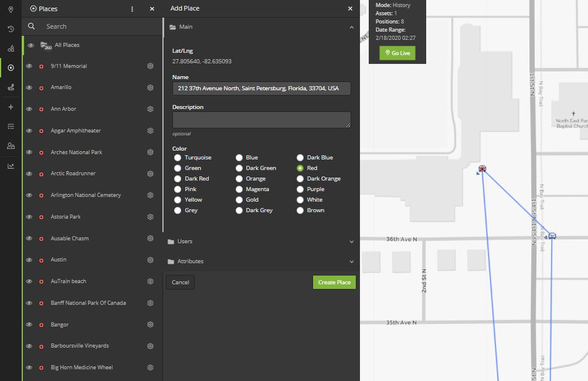Open settings gear for Ann Arbor

(150, 109)
